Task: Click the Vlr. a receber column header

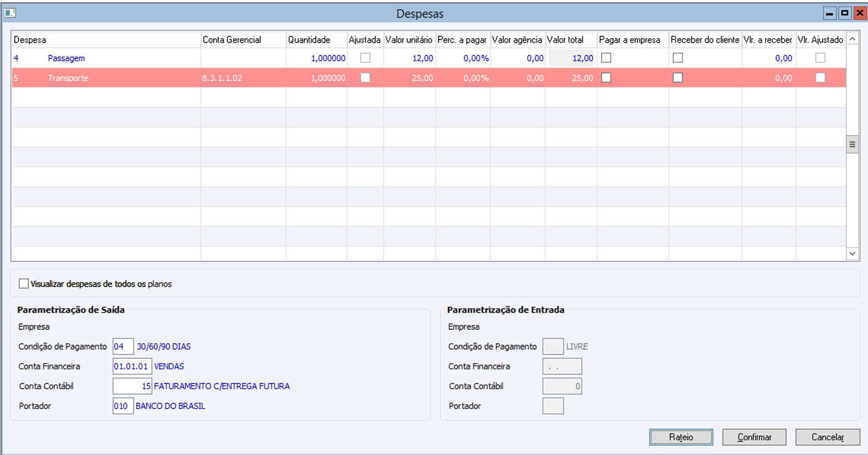Action: [768, 39]
